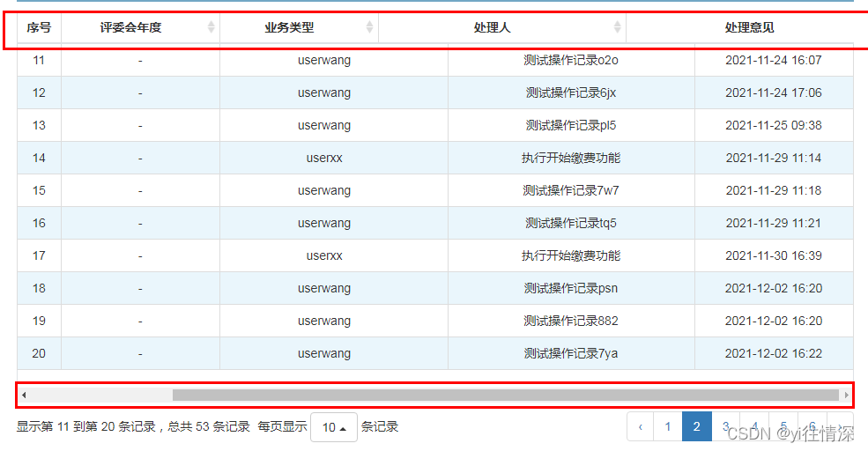Click userwang in row 13
This screenshot has height=451, width=868.
coord(324,126)
